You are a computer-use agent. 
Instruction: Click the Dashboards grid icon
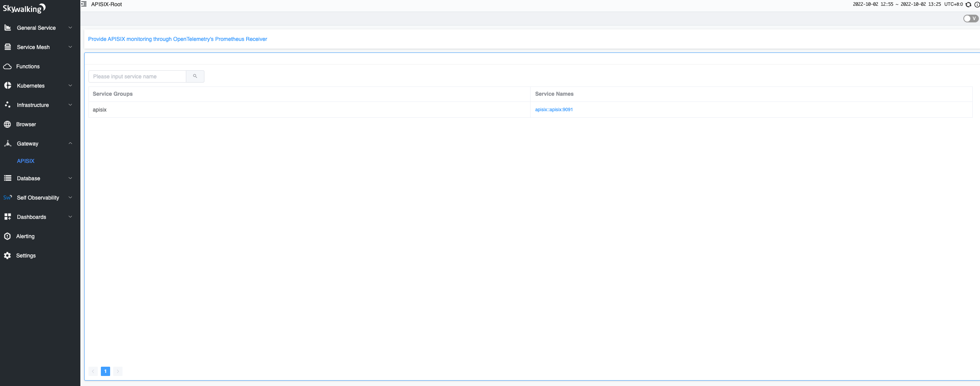pyautogui.click(x=8, y=217)
